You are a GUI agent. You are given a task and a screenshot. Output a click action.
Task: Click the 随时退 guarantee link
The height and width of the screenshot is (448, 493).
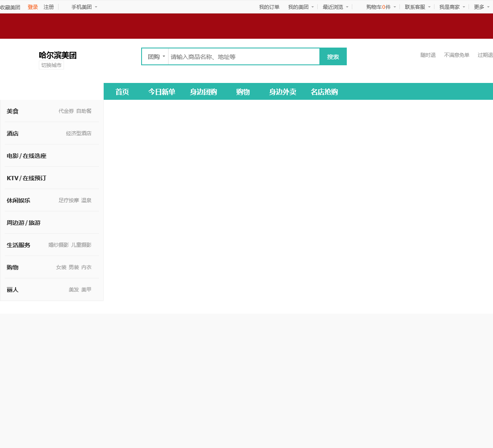(428, 55)
